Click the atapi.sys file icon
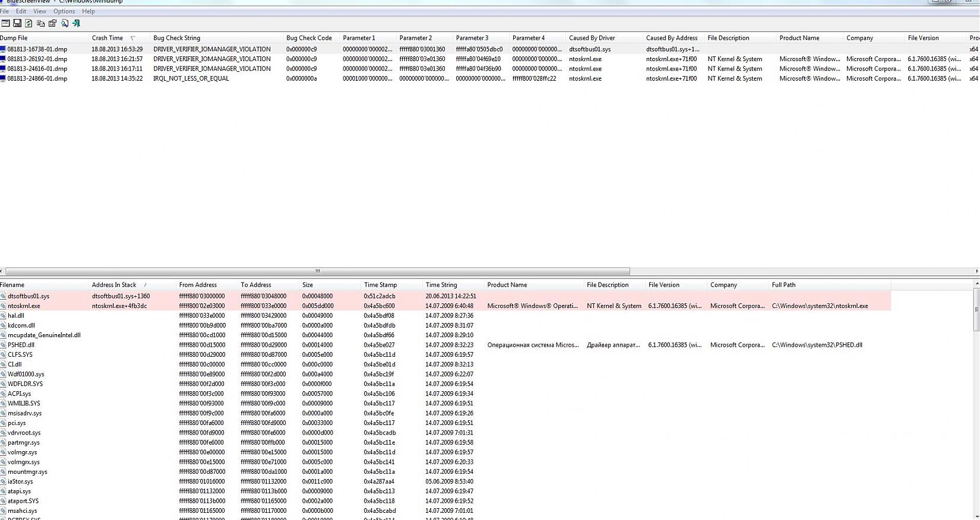 click(3, 491)
